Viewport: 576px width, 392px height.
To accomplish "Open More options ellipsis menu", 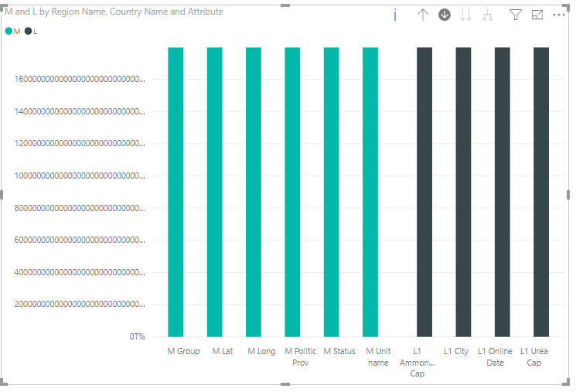I will click(559, 15).
